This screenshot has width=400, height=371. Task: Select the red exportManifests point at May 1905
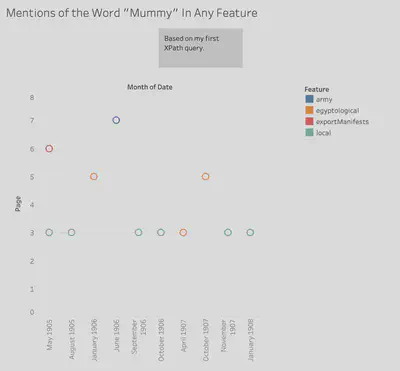[x=49, y=149]
